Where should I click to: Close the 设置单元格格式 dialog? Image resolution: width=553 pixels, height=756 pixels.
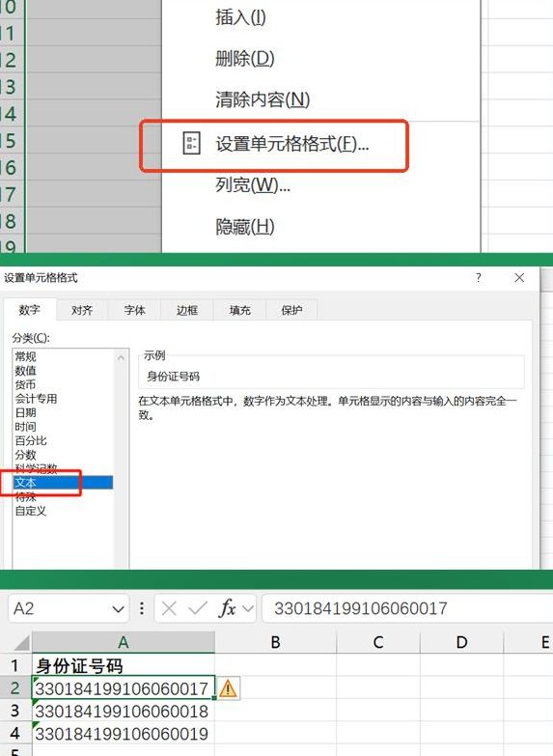(x=519, y=278)
